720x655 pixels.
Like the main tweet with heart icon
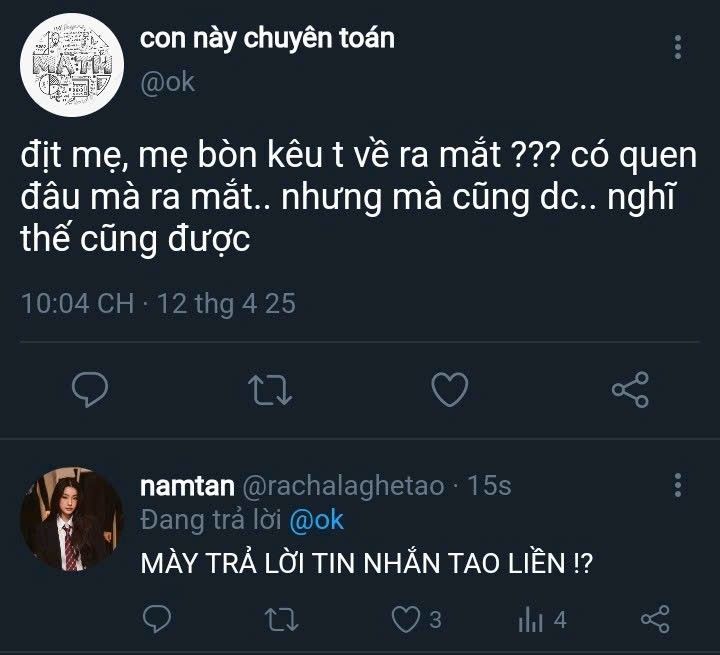[450, 389]
